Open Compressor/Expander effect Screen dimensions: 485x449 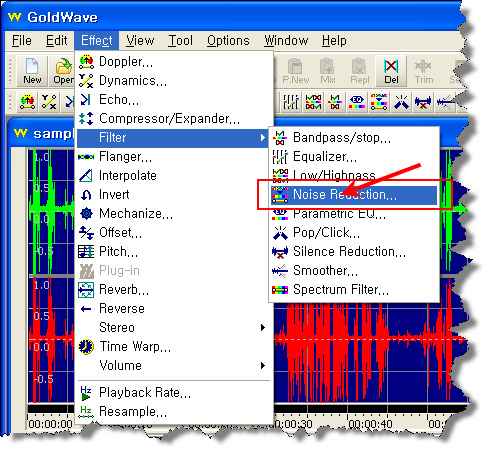tap(175, 118)
